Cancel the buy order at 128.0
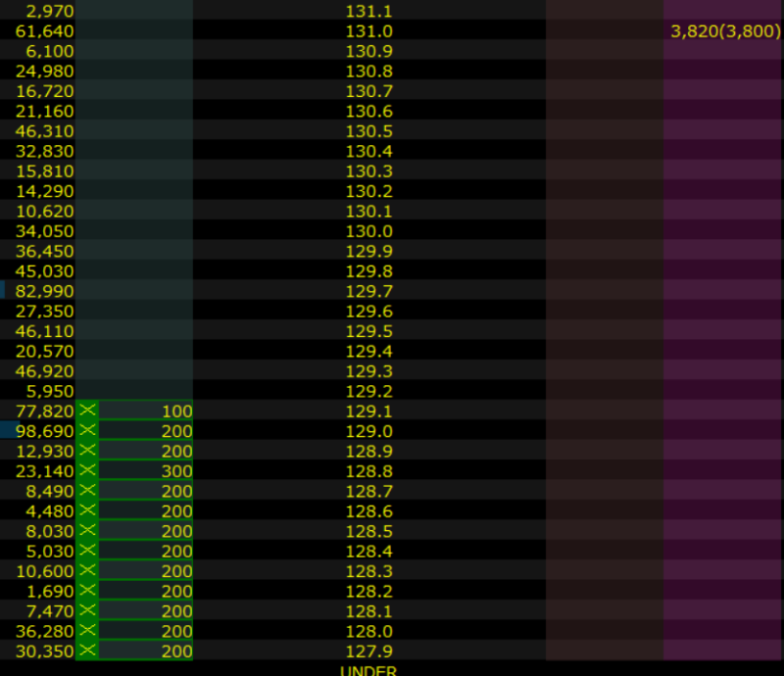Viewport: 784px width, 676px height. [88, 631]
